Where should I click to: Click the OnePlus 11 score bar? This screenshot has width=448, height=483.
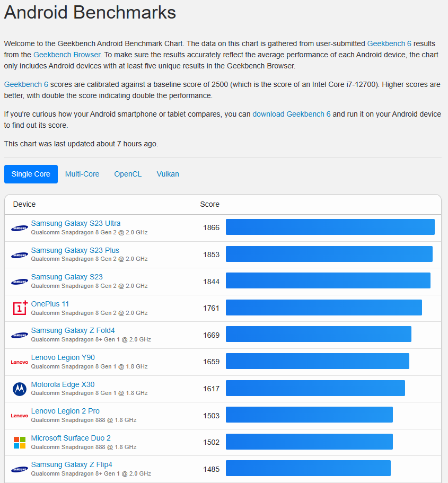[x=324, y=308]
